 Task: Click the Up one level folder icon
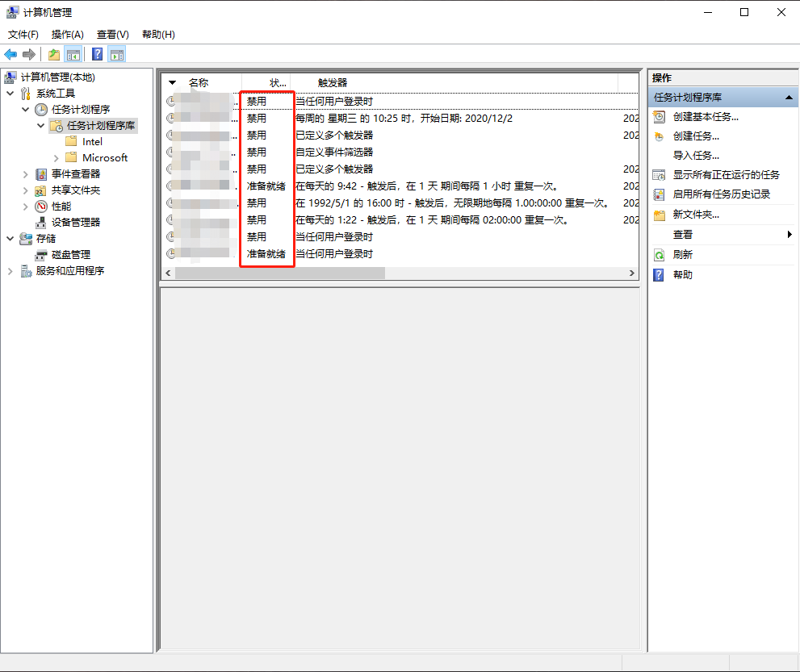54,55
